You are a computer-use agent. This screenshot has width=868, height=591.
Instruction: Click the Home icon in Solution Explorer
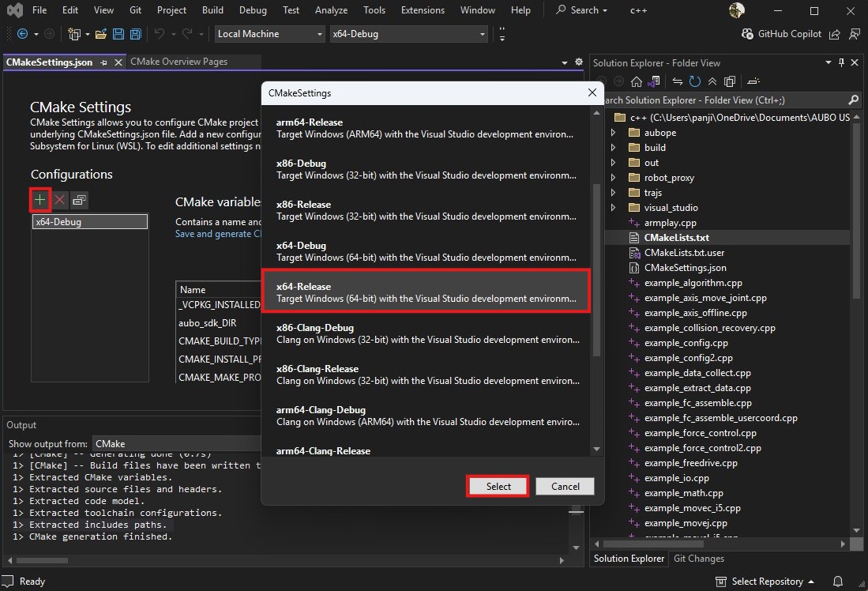pos(637,81)
